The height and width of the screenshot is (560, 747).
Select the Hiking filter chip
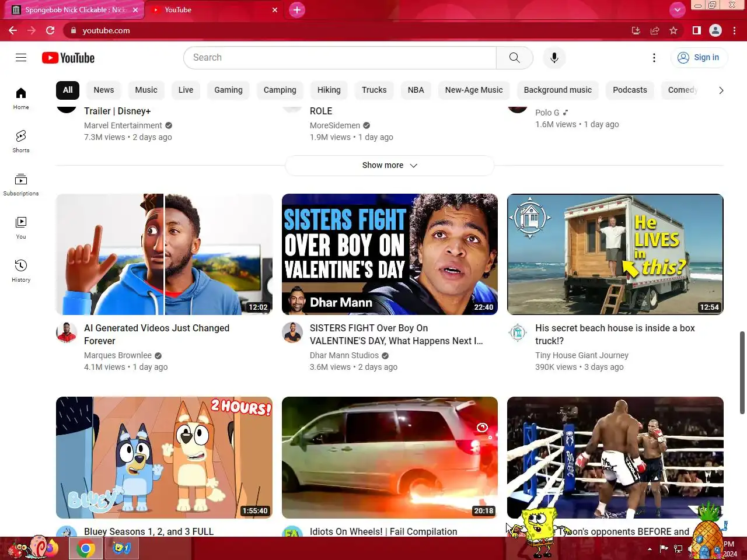tap(329, 90)
